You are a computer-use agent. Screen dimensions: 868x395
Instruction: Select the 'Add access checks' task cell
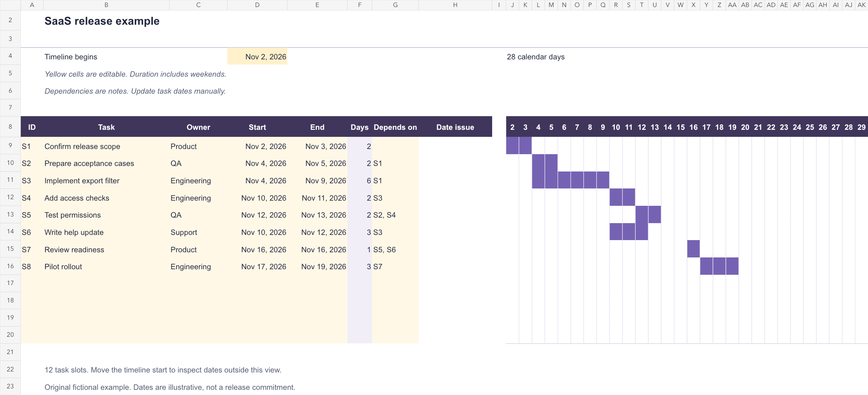tap(106, 198)
